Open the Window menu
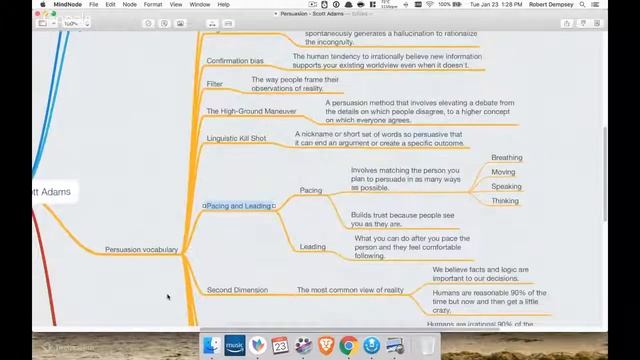Viewport: 640px width, 360px height. (x=200, y=4)
